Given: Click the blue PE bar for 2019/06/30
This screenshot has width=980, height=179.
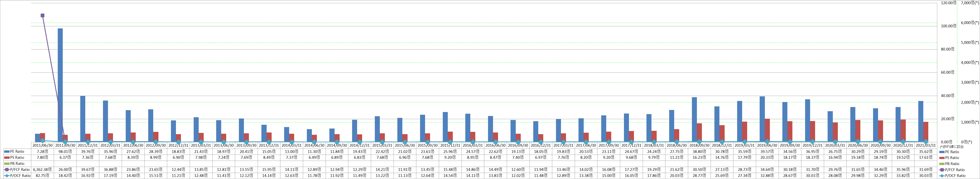Looking at the screenshot, I should click(x=762, y=119).
